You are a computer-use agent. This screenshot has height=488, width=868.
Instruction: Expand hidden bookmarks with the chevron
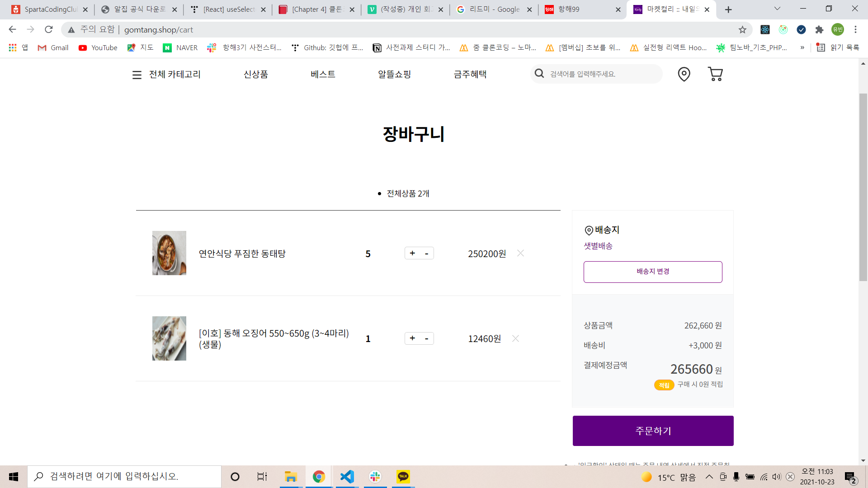(x=802, y=47)
